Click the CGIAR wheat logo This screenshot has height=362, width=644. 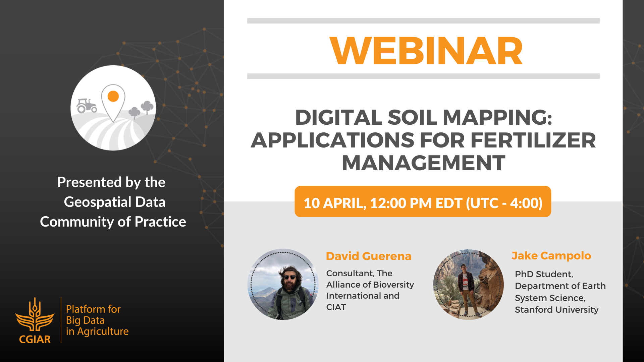tap(35, 320)
